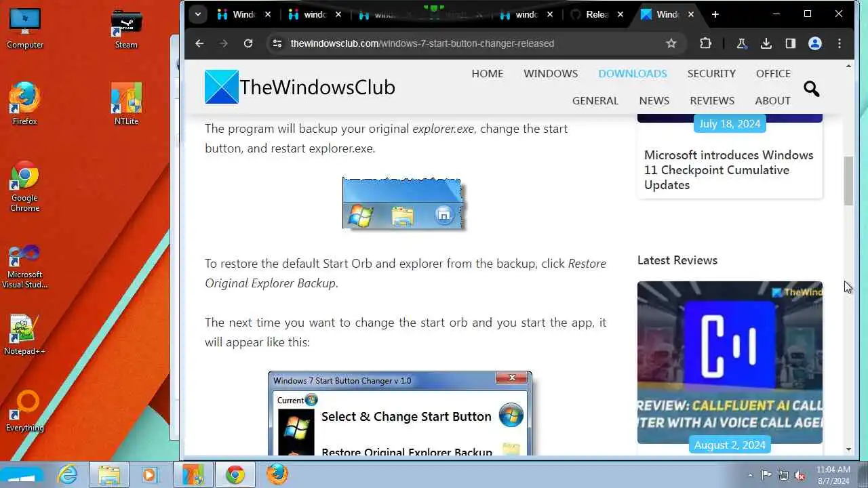Go back to the previous page
868x488 pixels.
click(199, 43)
